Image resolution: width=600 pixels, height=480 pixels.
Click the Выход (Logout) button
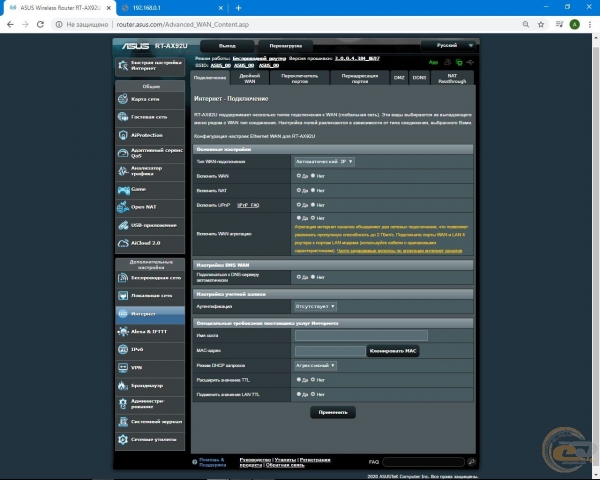227,46
